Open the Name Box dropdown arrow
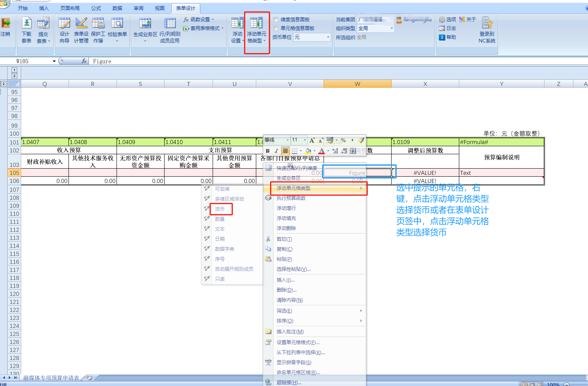The image size is (588, 386). coord(54,61)
